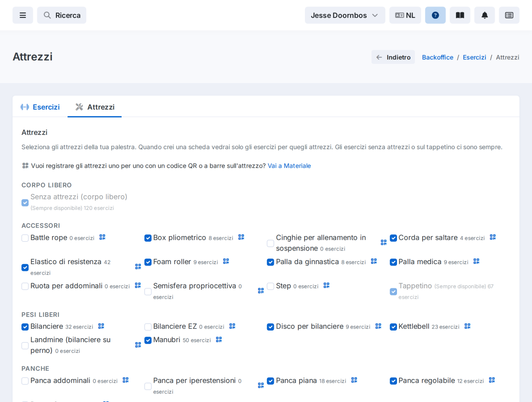Enable Panca addominali checkbox
The width and height of the screenshot is (532, 402).
pyautogui.click(x=25, y=381)
